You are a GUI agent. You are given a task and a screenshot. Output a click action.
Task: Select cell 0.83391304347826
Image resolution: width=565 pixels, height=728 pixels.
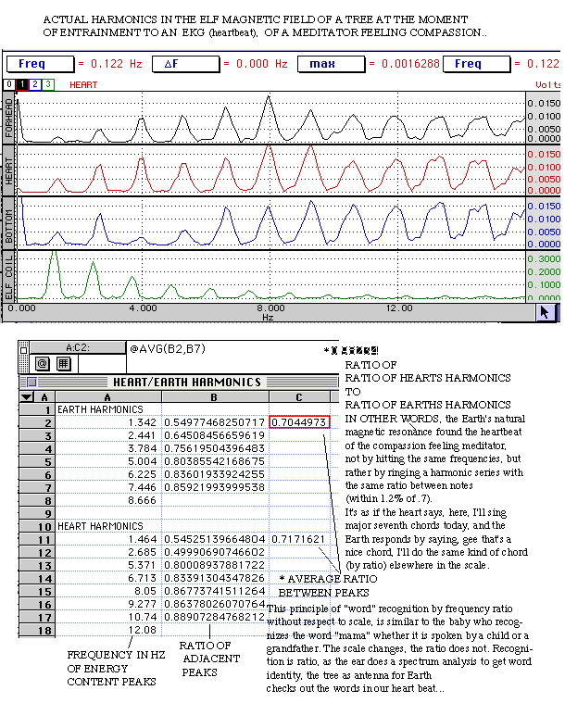click(215, 579)
